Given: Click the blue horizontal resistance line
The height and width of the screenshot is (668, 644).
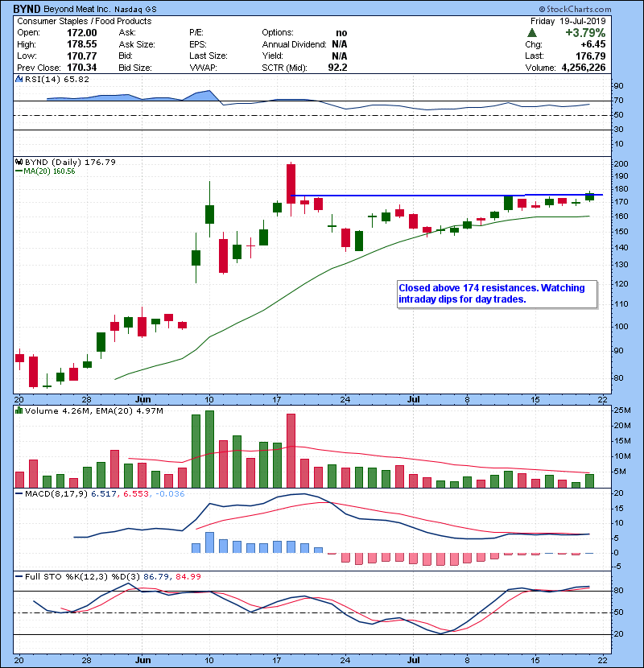Looking at the screenshot, I should coord(447,195).
